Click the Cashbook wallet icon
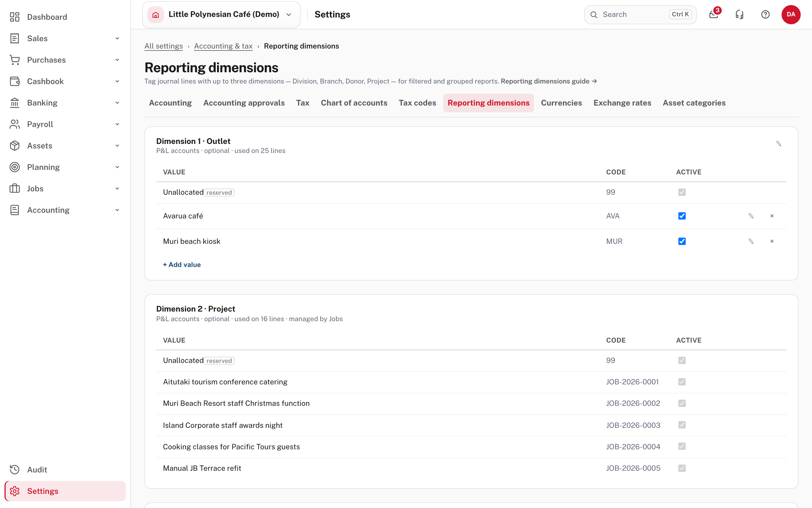 coord(15,81)
